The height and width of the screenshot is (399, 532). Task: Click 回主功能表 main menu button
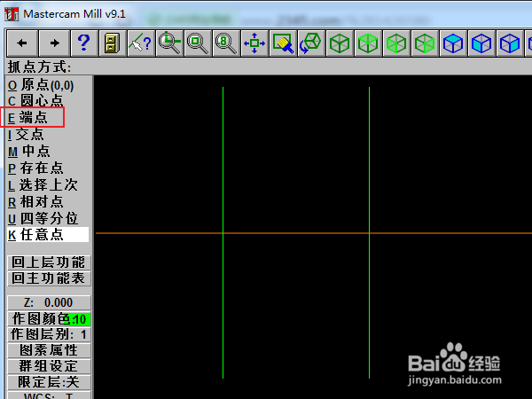[x=49, y=278]
